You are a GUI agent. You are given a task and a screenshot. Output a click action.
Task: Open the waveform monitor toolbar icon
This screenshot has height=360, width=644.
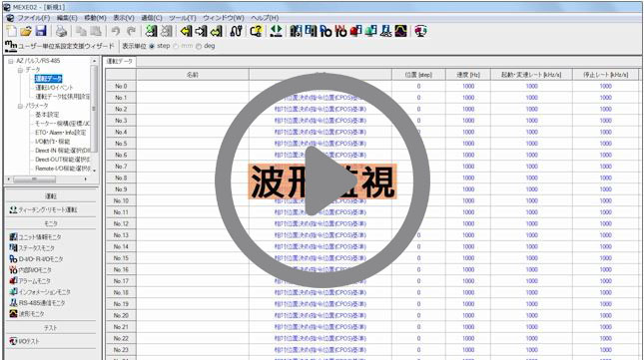pos(401,31)
